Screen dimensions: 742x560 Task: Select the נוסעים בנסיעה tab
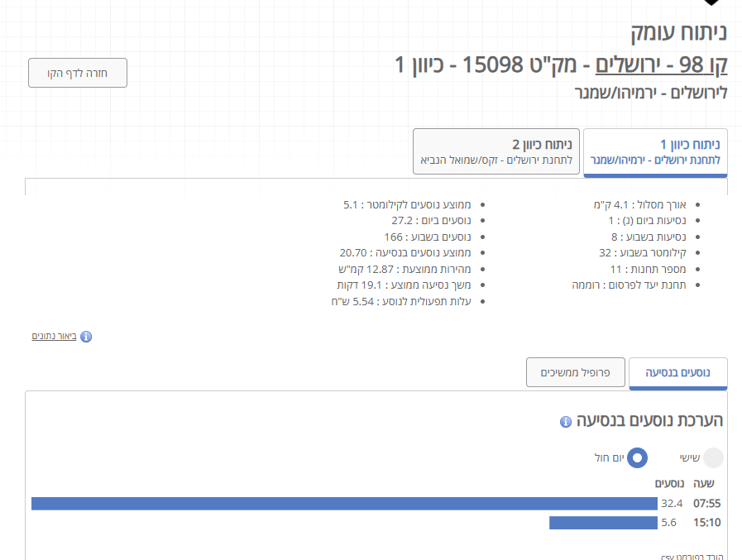pos(678,372)
